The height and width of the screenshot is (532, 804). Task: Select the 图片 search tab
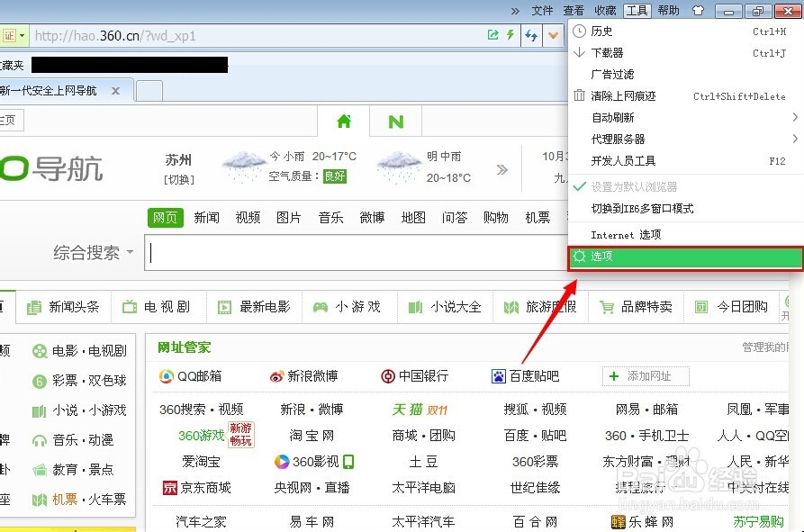289,217
